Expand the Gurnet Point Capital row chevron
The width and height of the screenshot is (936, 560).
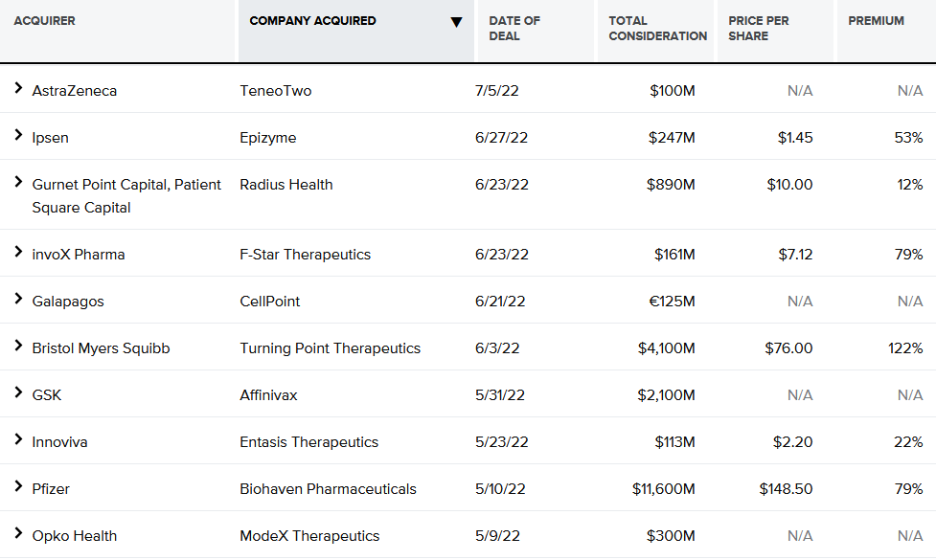coord(18,182)
